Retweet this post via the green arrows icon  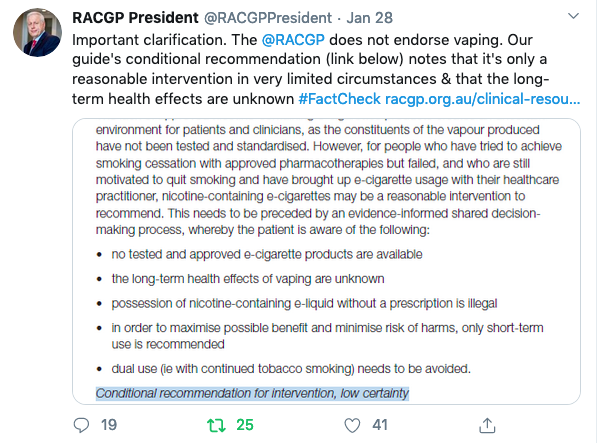point(212,425)
